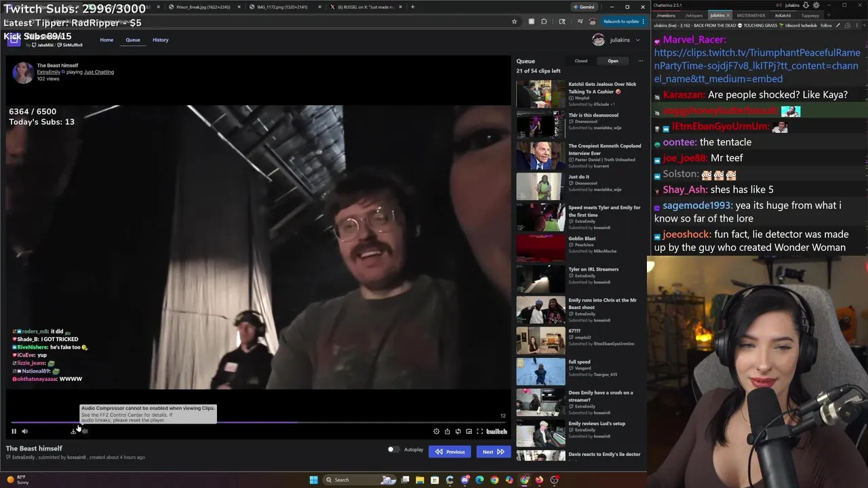This screenshot has height=488, width=868.
Task: Select the Queue tab
Action: 133,40
